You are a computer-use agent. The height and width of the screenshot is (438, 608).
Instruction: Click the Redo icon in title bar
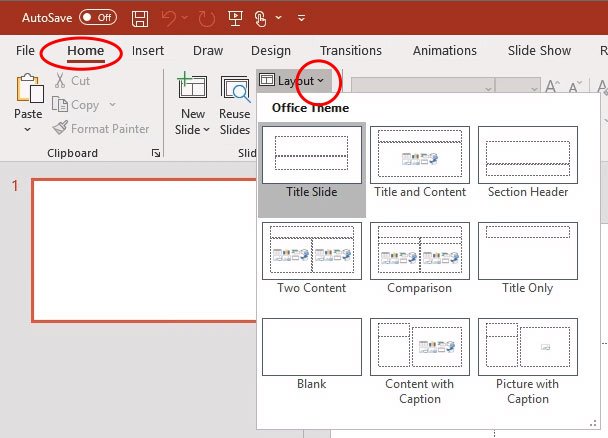click(x=208, y=17)
